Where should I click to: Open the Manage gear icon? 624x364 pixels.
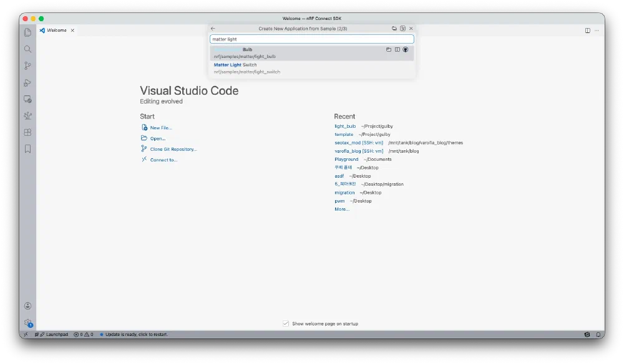pyautogui.click(x=27, y=322)
